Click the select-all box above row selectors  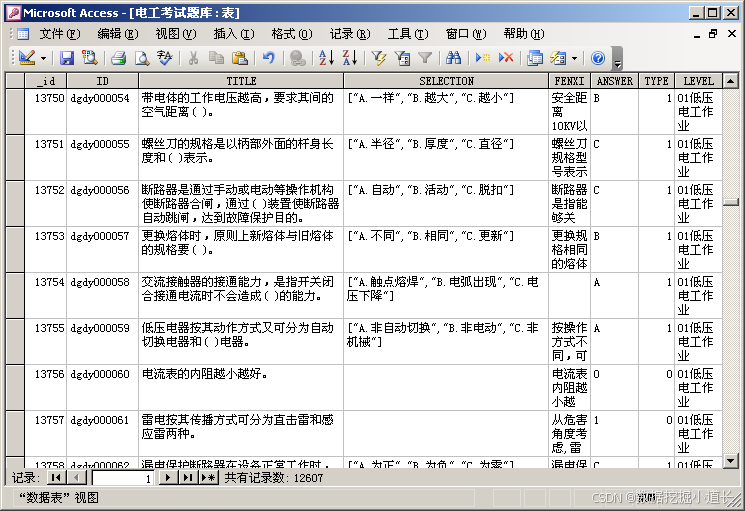(15, 81)
